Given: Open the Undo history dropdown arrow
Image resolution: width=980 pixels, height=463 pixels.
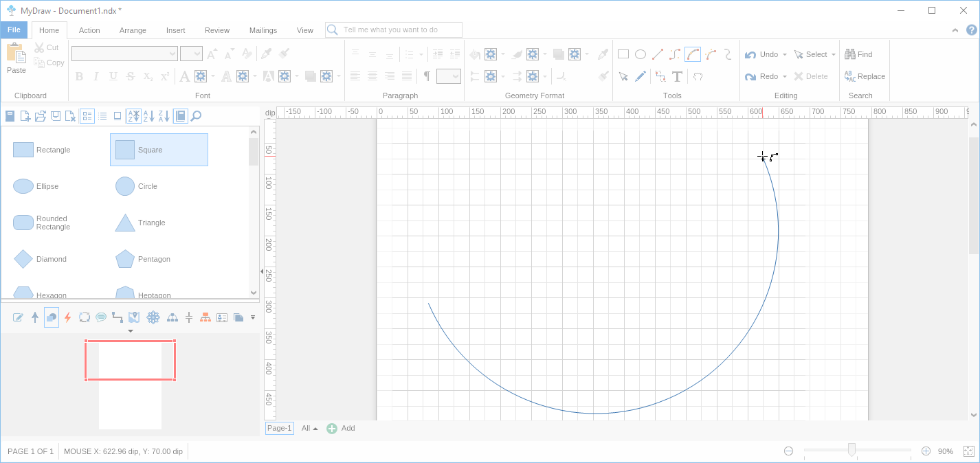Looking at the screenshot, I should pyautogui.click(x=785, y=55).
